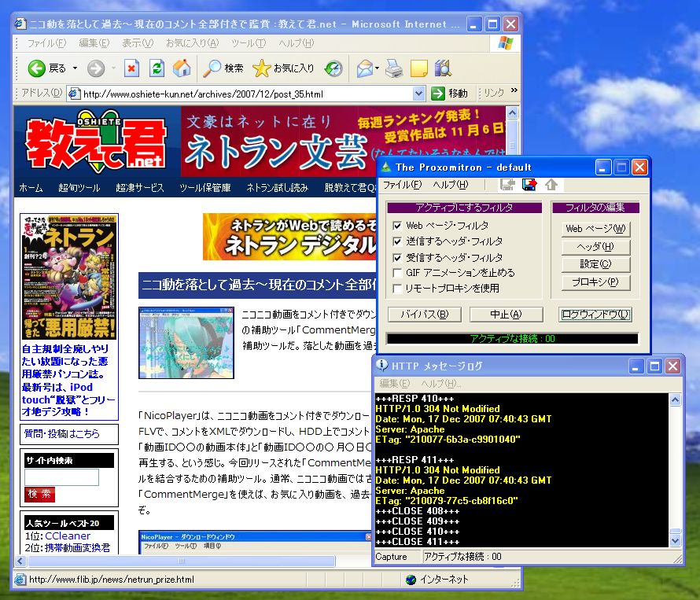
Task: Click the Proxomitron title bar icon
Action: [385, 167]
